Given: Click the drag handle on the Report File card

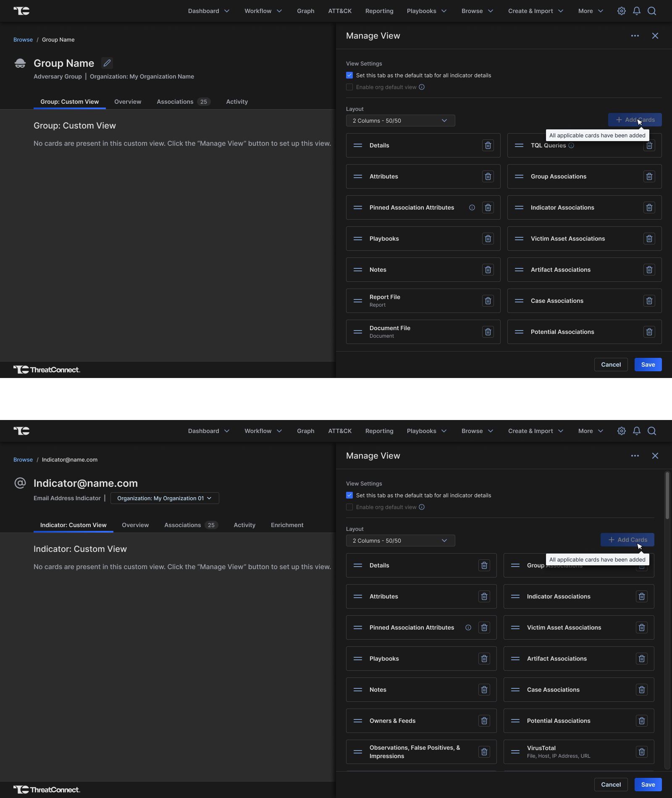Looking at the screenshot, I should pos(358,301).
